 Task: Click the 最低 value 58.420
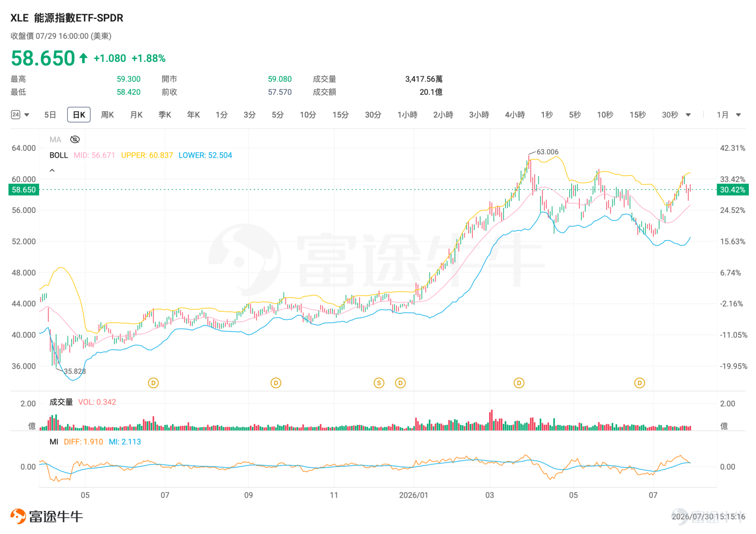point(129,92)
